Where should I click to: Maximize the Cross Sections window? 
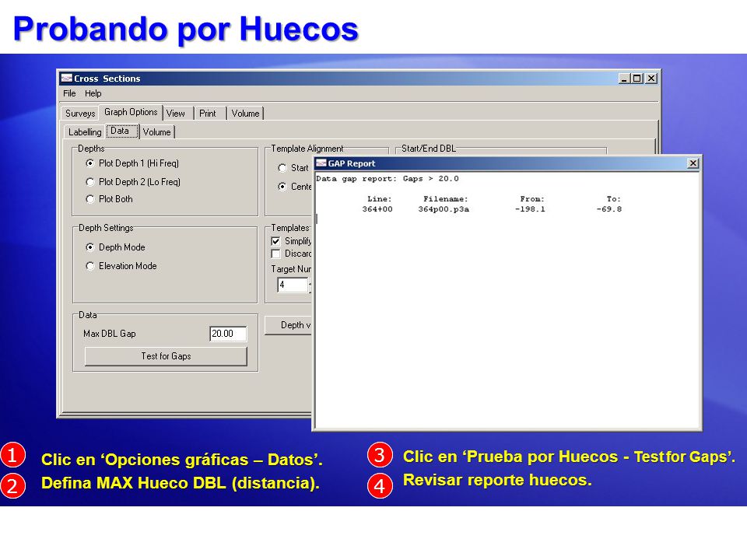(x=637, y=78)
